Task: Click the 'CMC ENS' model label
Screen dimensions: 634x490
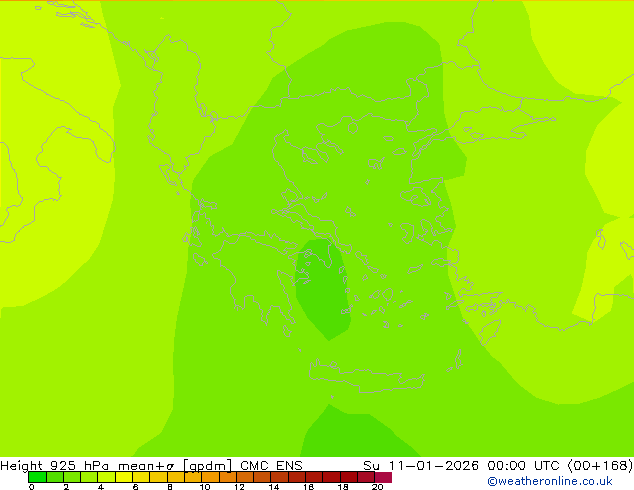Action: (x=271, y=465)
